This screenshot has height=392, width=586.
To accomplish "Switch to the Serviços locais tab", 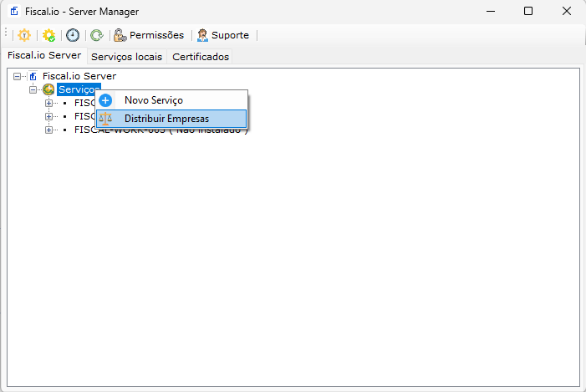I will (x=127, y=57).
